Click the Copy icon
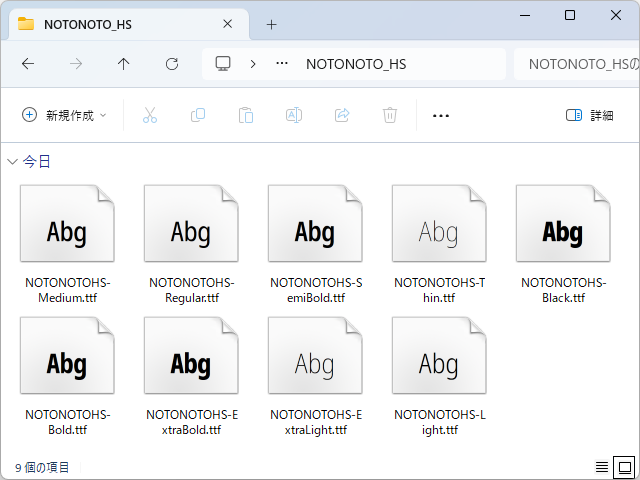 198,115
